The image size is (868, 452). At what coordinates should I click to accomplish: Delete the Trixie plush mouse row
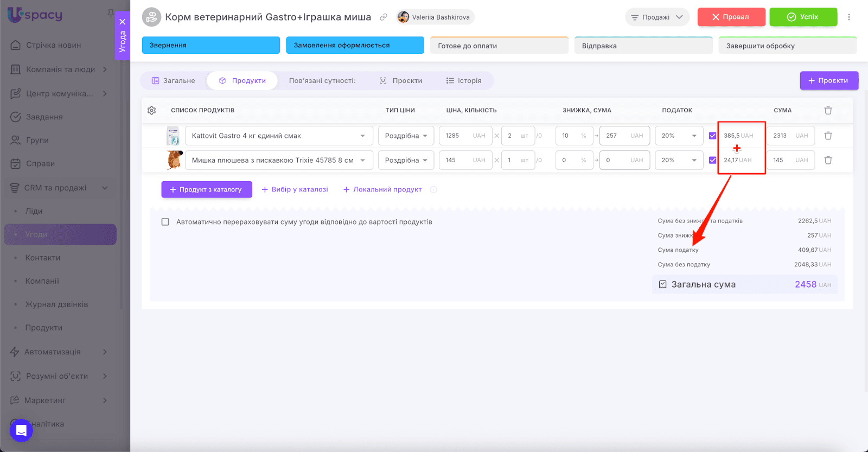coord(828,160)
